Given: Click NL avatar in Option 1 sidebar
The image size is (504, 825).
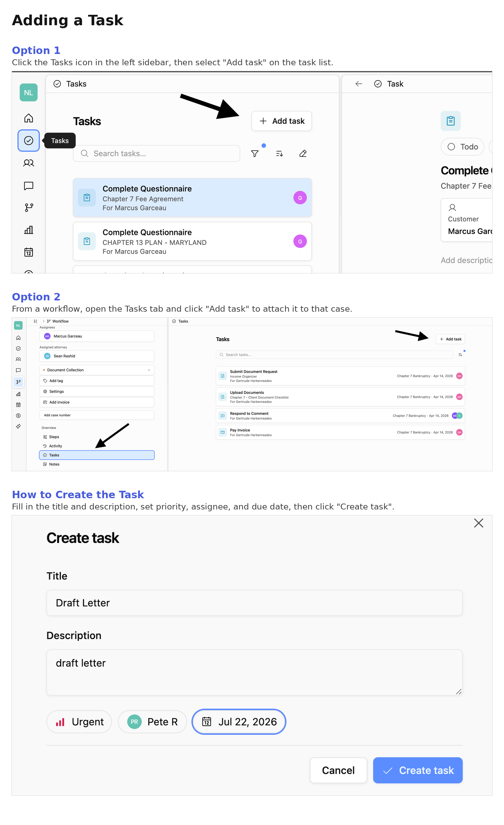Looking at the screenshot, I should 28,93.
